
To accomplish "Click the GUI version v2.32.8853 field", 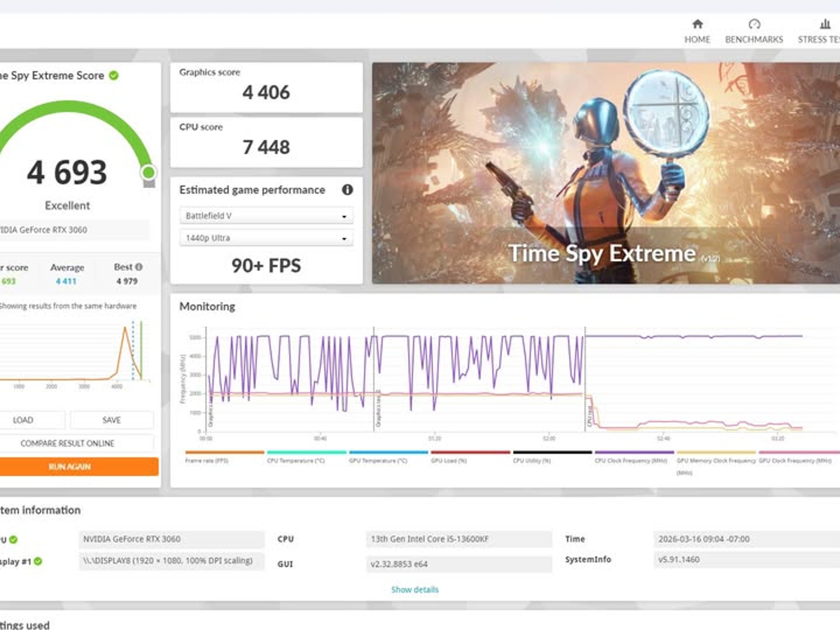I will (459, 564).
